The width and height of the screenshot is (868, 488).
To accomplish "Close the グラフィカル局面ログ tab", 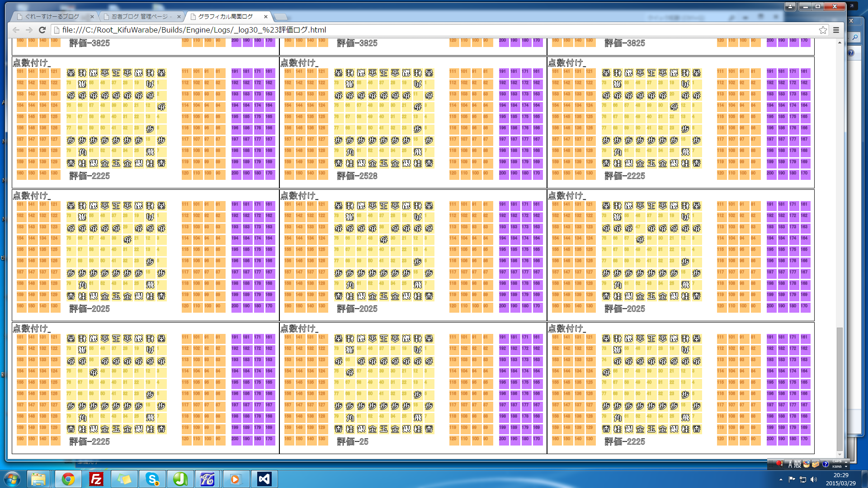I will pyautogui.click(x=266, y=17).
